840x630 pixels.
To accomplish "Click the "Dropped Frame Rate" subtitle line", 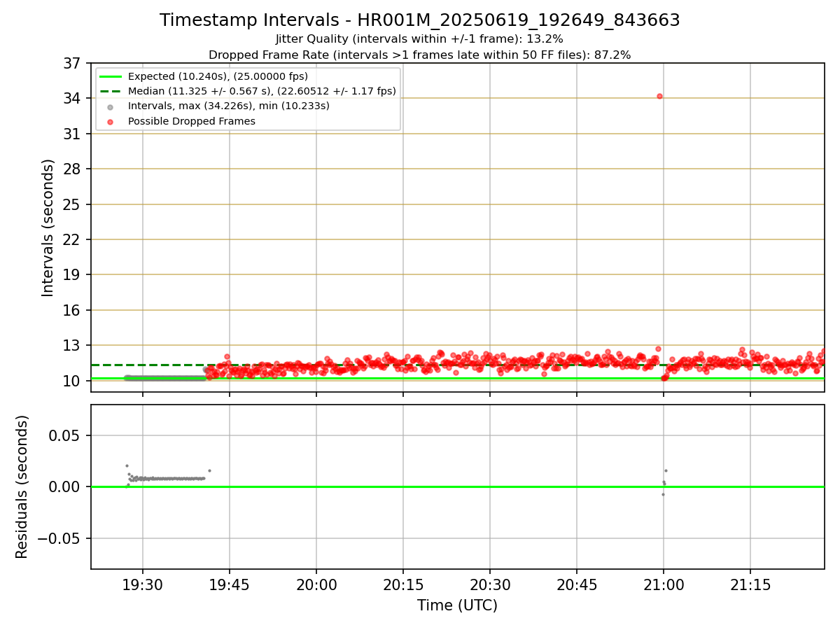I will pos(420,55).
